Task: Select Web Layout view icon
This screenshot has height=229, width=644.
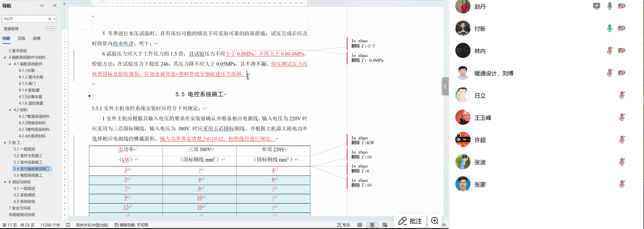Action: (x=385, y=225)
